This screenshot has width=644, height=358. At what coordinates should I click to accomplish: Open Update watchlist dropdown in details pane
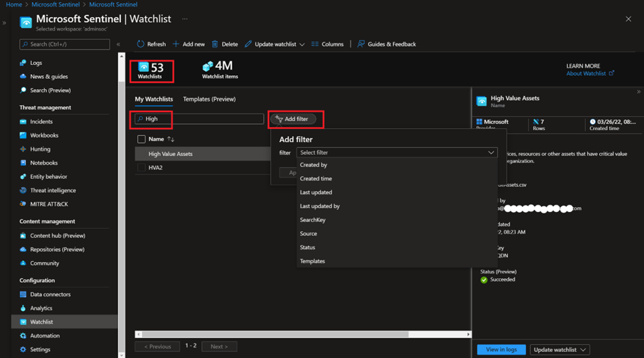click(x=560, y=349)
